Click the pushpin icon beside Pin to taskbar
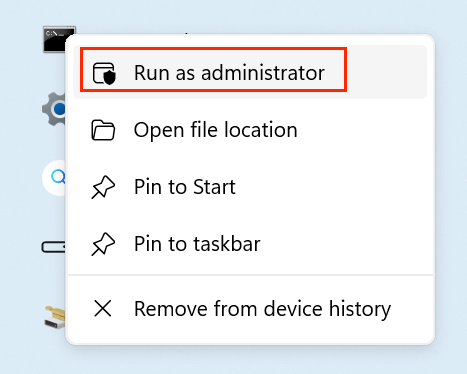The image size is (467, 374). 103,244
